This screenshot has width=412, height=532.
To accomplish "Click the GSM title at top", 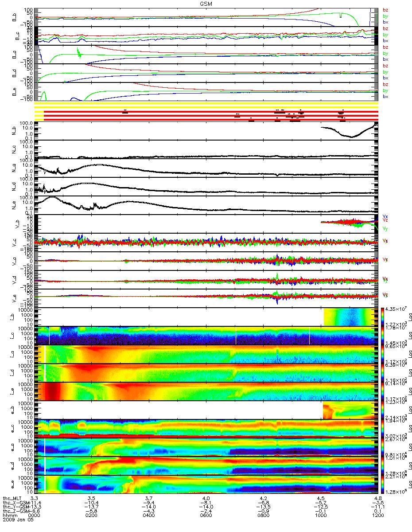I will tap(206, 3).
